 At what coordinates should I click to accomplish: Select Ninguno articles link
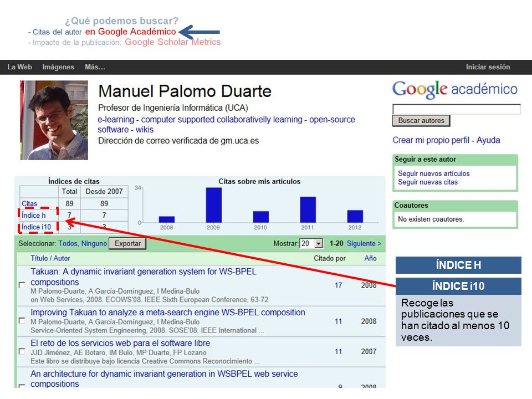click(94, 243)
